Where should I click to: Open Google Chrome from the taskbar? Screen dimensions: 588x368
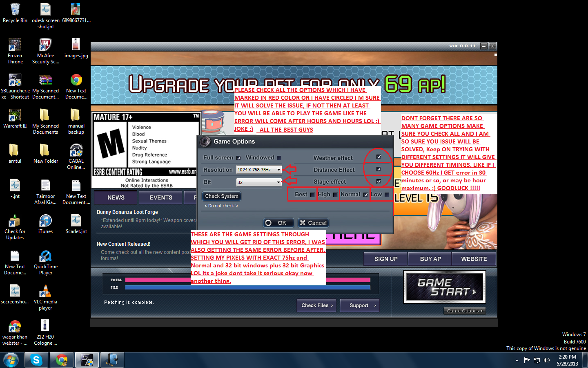(x=62, y=360)
